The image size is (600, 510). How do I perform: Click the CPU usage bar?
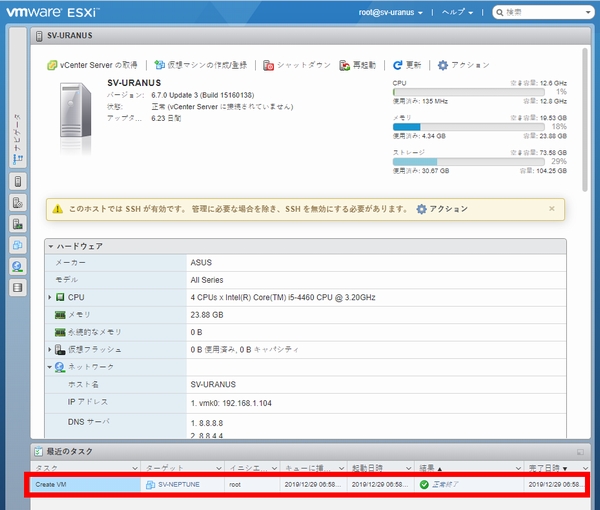(x=469, y=92)
